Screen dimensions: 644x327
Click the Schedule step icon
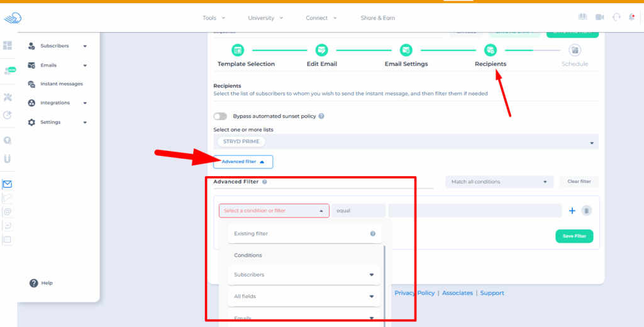pyautogui.click(x=574, y=50)
